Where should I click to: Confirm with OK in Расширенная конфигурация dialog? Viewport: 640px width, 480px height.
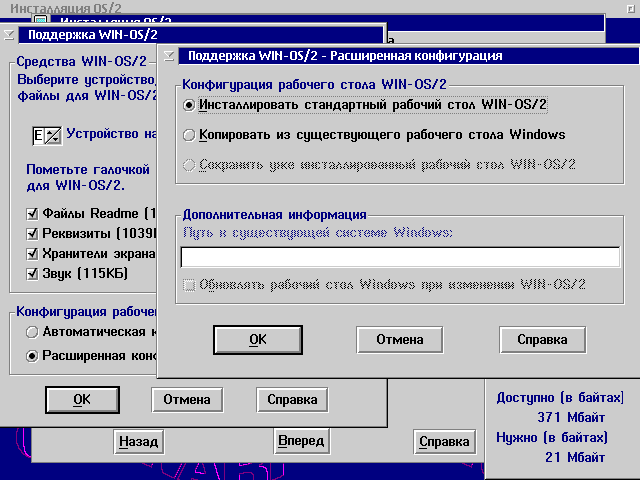click(x=258, y=340)
